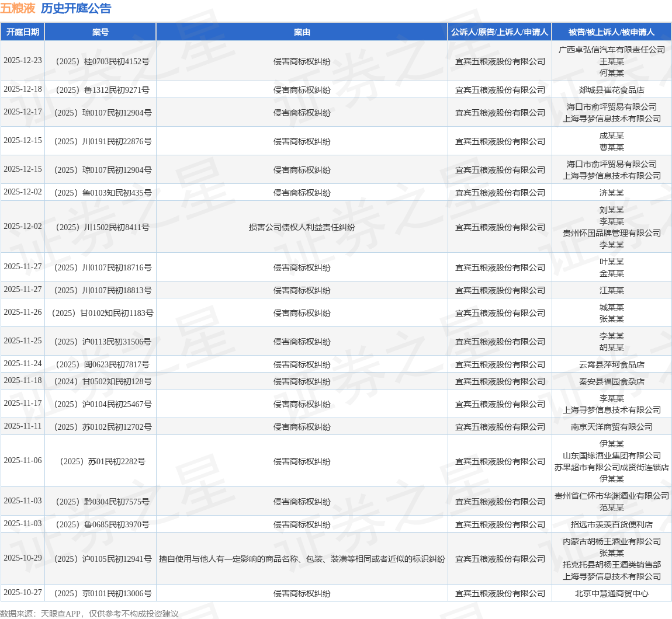Screen dimensions: 672x619
Task: Click the 五粮液 stock name link
Action: (18, 8)
